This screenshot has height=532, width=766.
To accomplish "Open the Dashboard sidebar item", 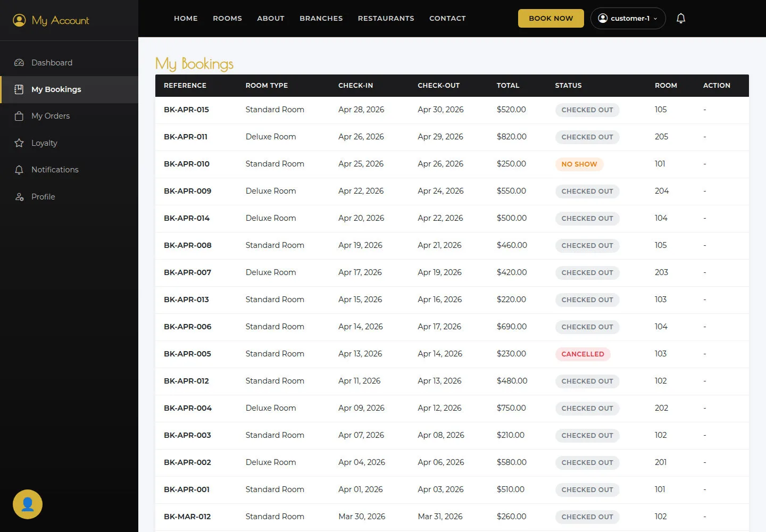I will 69,63.
